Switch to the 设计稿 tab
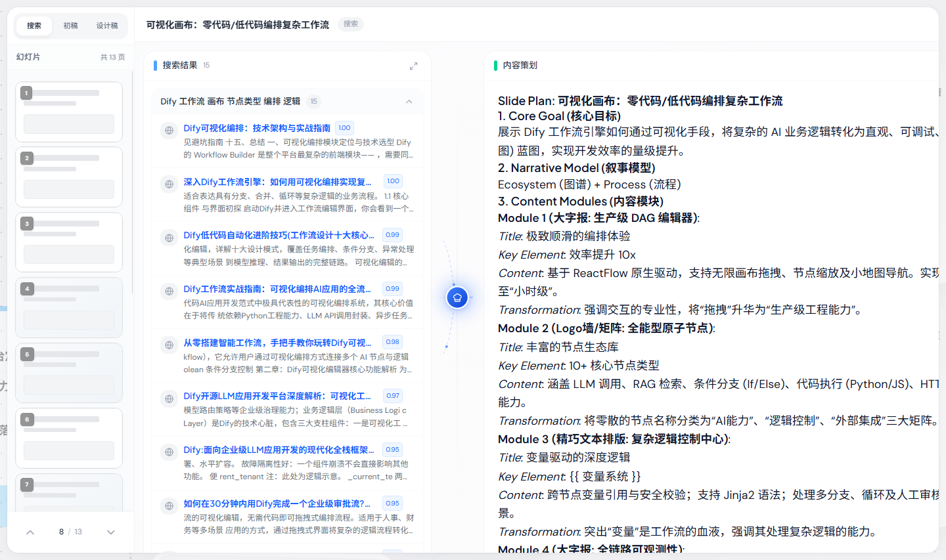The width and height of the screenshot is (946, 560). coord(107,26)
